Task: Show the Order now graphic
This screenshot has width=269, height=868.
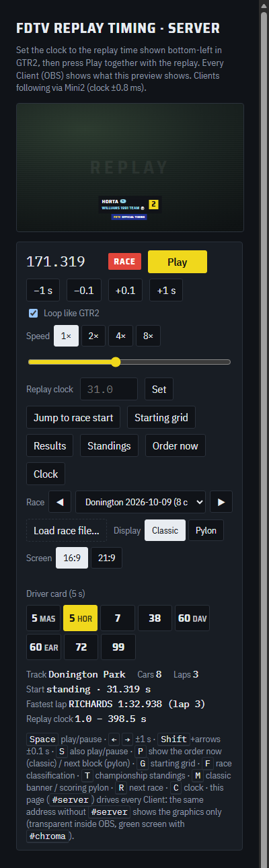Action: coord(175,445)
